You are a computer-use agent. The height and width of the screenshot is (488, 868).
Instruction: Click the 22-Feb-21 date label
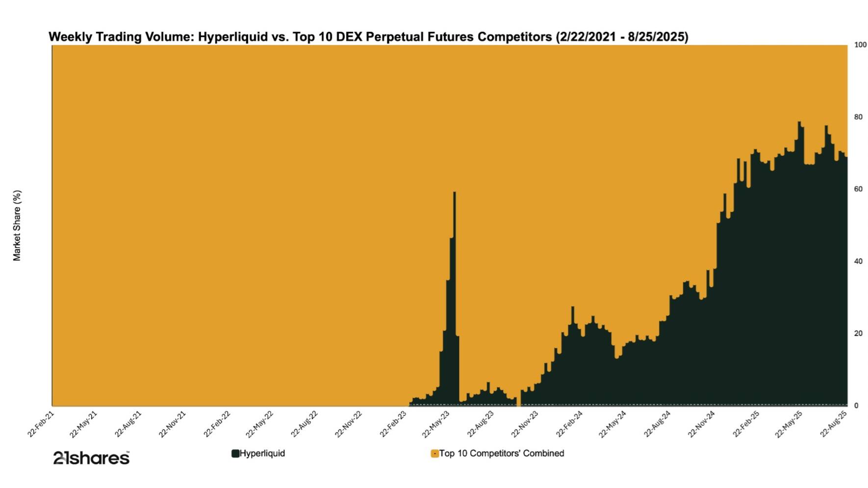(x=41, y=424)
